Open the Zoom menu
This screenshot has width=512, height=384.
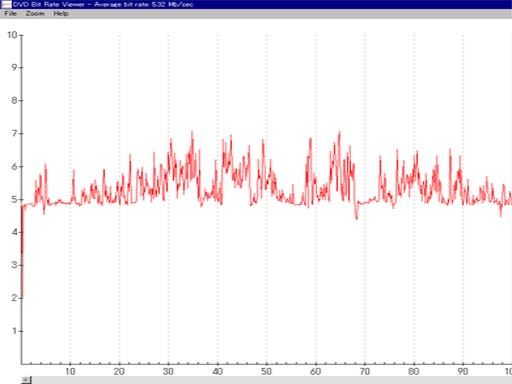35,14
